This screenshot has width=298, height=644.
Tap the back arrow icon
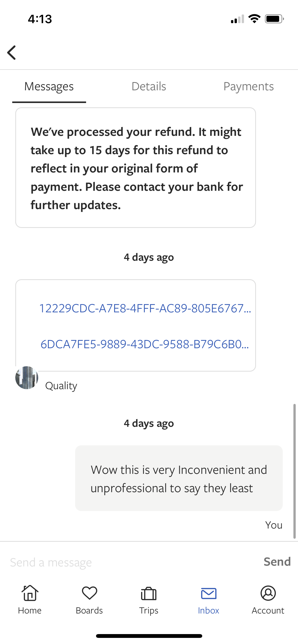12,53
